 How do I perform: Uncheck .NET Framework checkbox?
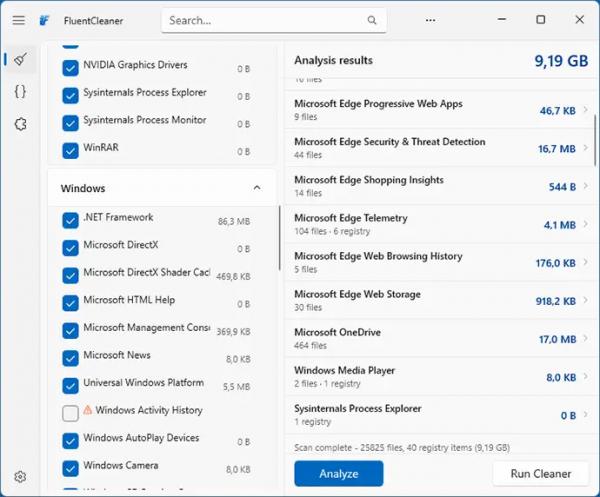[70, 221]
